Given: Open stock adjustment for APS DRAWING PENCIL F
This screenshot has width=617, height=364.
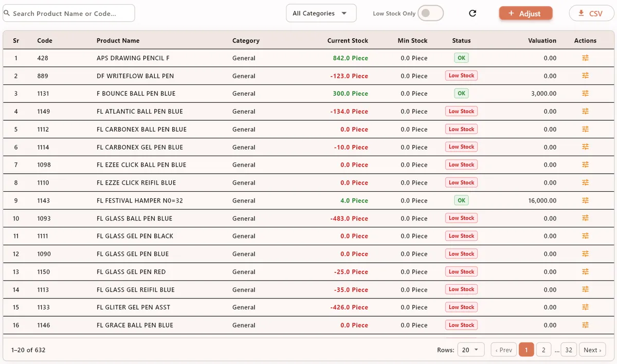Looking at the screenshot, I should (x=585, y=58).
